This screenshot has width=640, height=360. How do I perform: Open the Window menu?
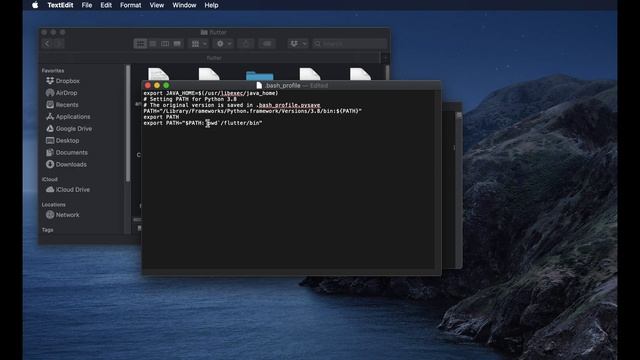point(184,5)
